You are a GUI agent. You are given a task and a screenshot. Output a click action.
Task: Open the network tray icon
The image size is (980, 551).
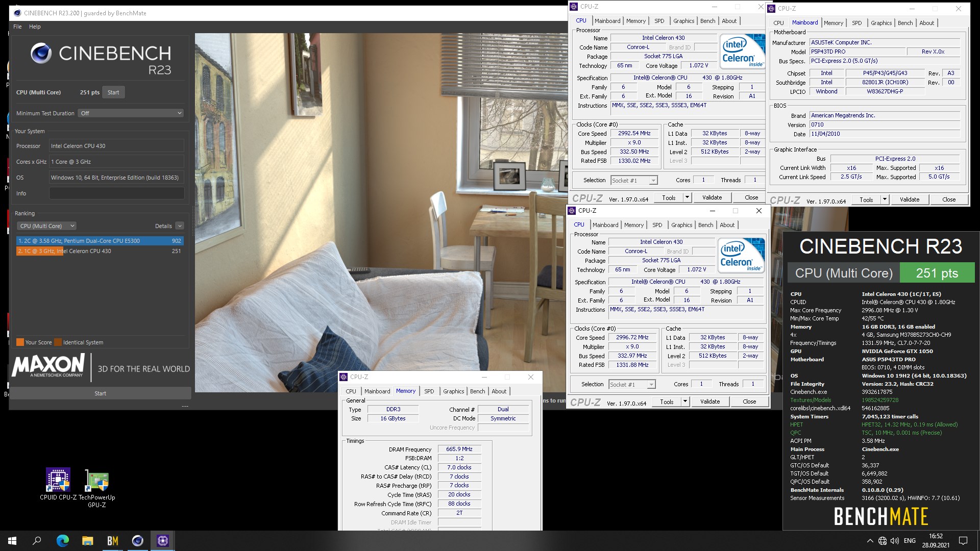[x=883, y=541]
